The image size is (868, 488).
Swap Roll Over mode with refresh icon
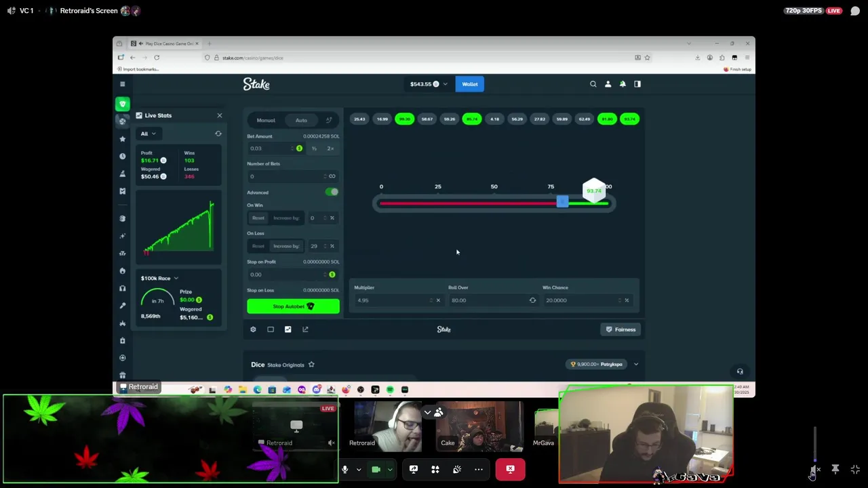click(532, 300)
